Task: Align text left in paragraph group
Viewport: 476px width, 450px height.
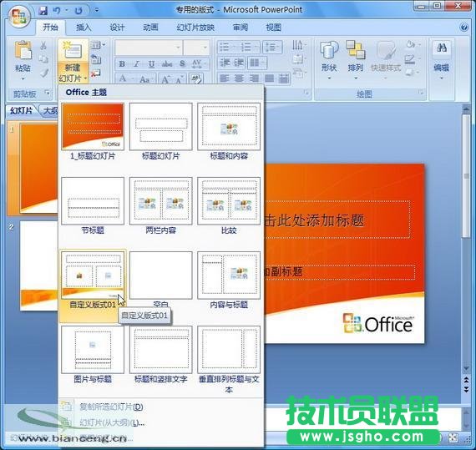Action: pos(225,78)
